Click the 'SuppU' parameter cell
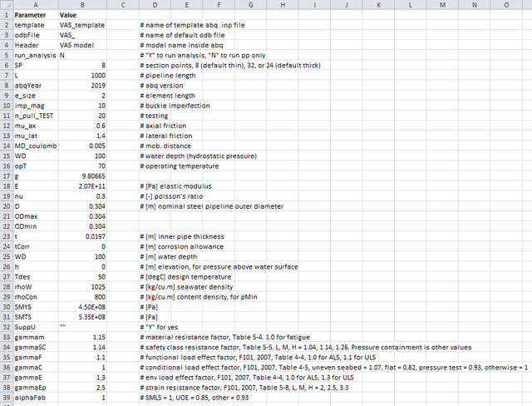This screenshot has height=406, width=532. 36,327
